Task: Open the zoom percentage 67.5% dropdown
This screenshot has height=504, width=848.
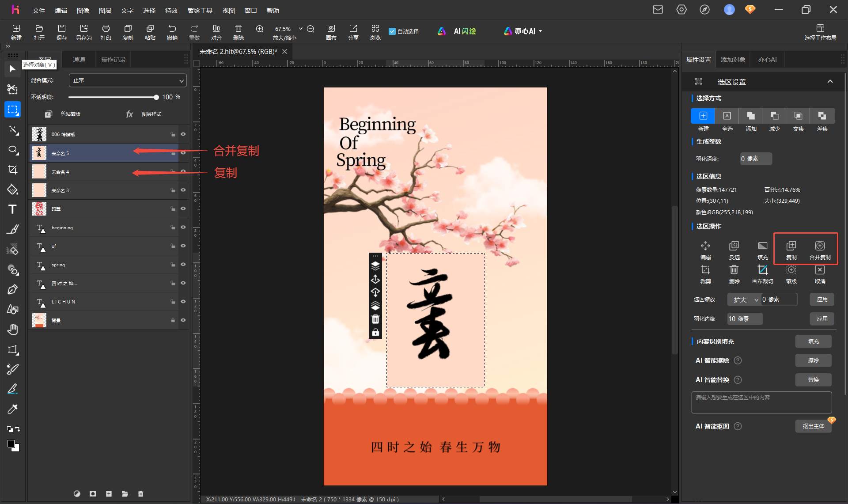Action: (x=301, y=29)
